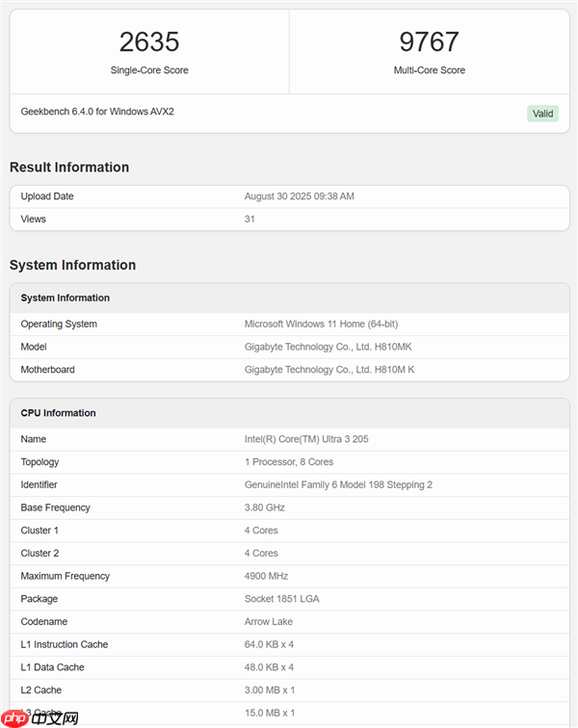Viewport: 578px width, 728px height.
Task: Click the upload date value August 30 2025
Action: click(x=299, y=196)
